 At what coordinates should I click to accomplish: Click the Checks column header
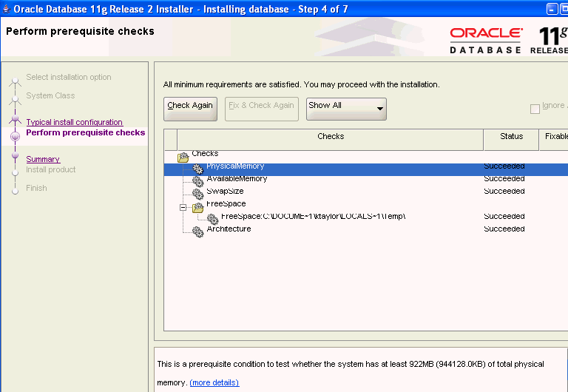[331, 140]
